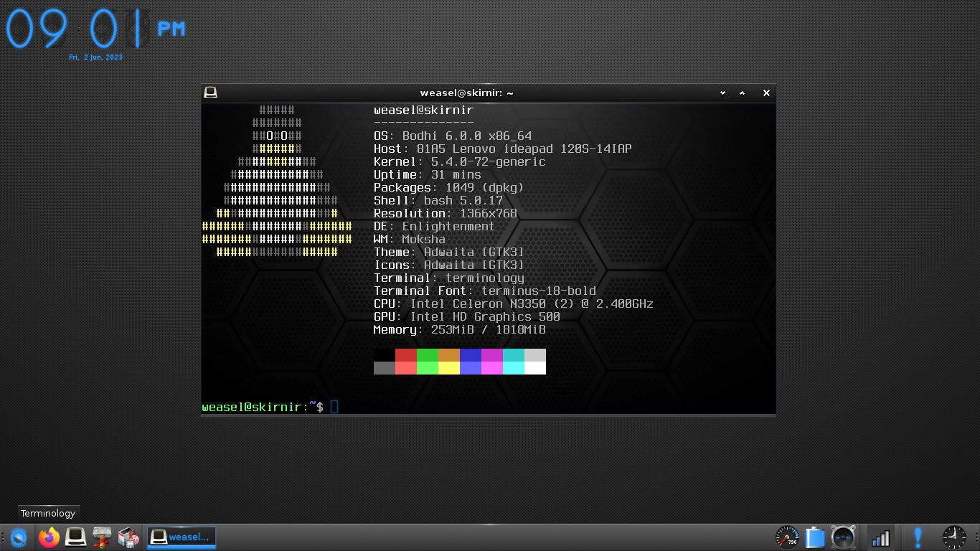Open the stamp-and-seal launcher on the shelf
This screenshot has height=551, width=980.
(x=102, y=537)
